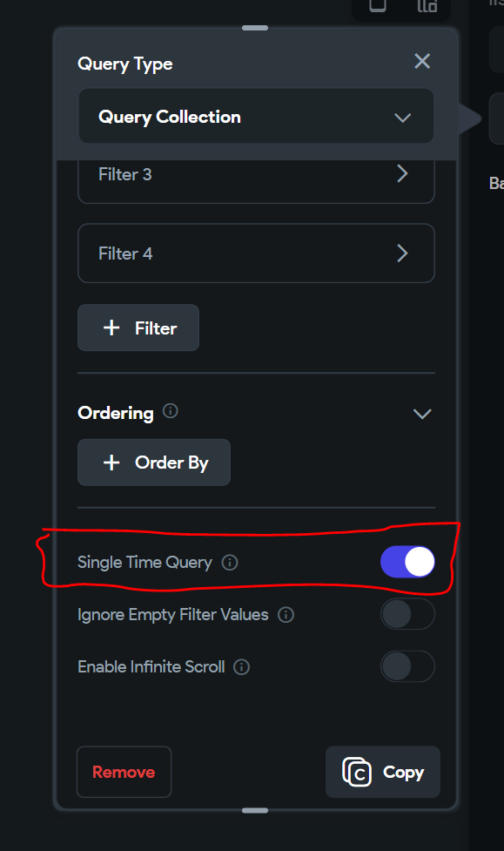Click info icon next to Ignore Empty Filter Values
Screen dimensions: 504x851
click(x=286, y=614)
